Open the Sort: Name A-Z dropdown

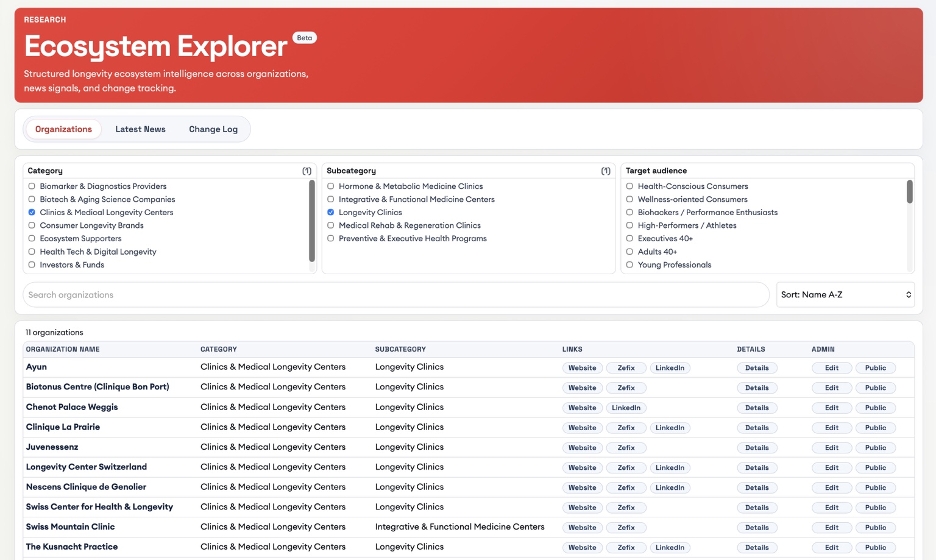point(845,294)
